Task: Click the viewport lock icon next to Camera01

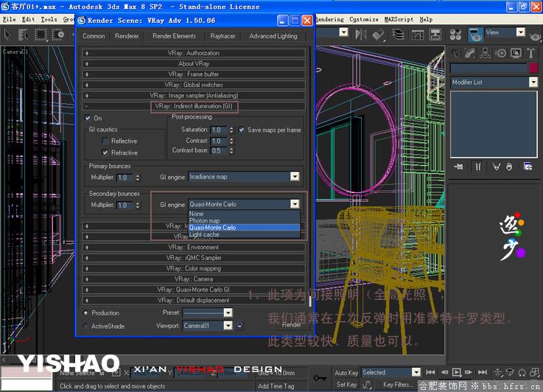Action: [239, 325]
